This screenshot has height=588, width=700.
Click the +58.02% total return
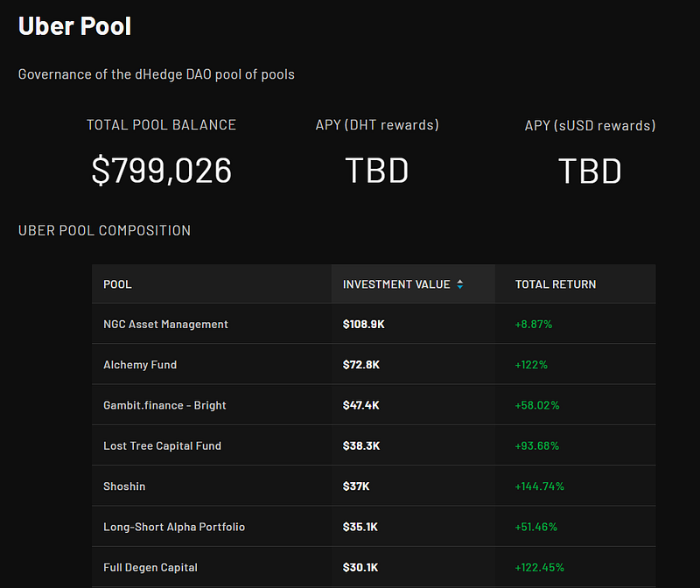pos(537,405)
